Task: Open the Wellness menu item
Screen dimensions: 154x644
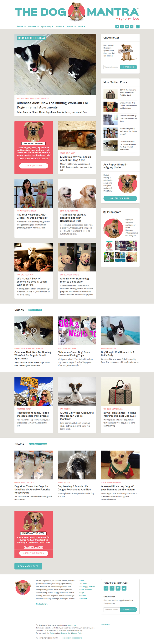Action: coord(33,26)
